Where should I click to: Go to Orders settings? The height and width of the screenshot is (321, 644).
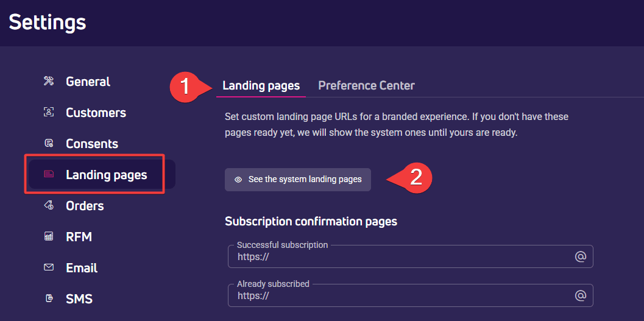point(85,206)
